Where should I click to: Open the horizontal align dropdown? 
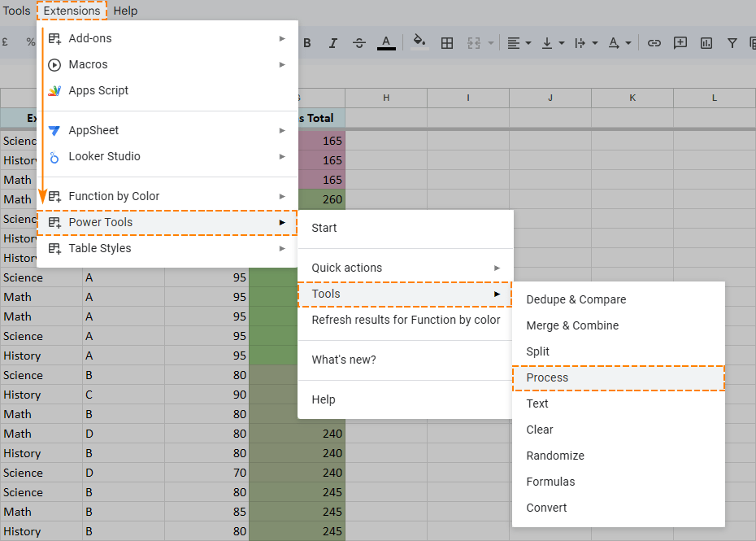pos(518,42)
